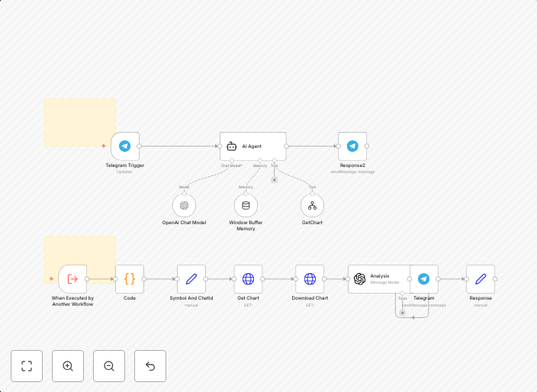Image resolution: width=537 pixels, height=392 pixels.
Task: Click the Telegram node in bottom workflow
Action: click(x=424, y=279)
